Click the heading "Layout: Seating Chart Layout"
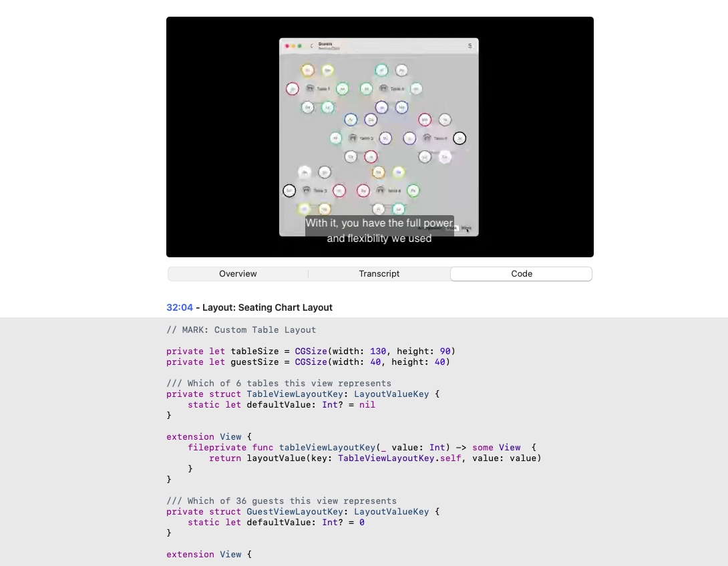 click(267, 307)
